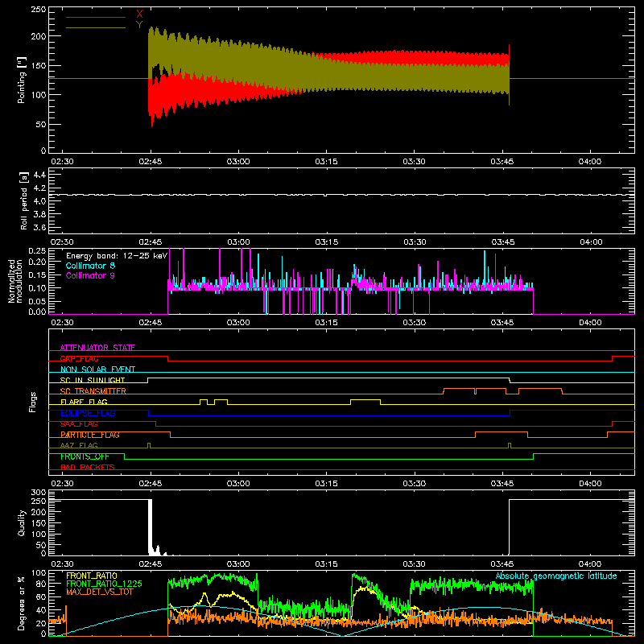Click the 'SAA_FLAG' label
Image resolution: width=644 pixels, height=644 pixels.
[79, 424]
